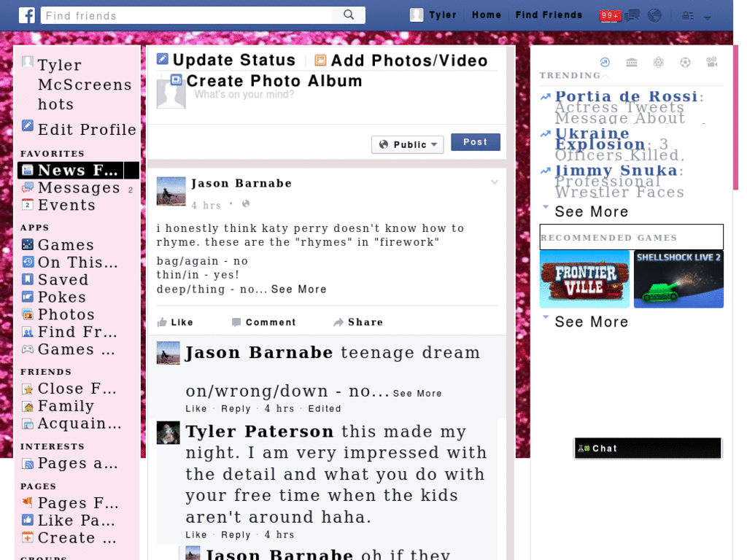Click the Find friends search field

[187, 15]
